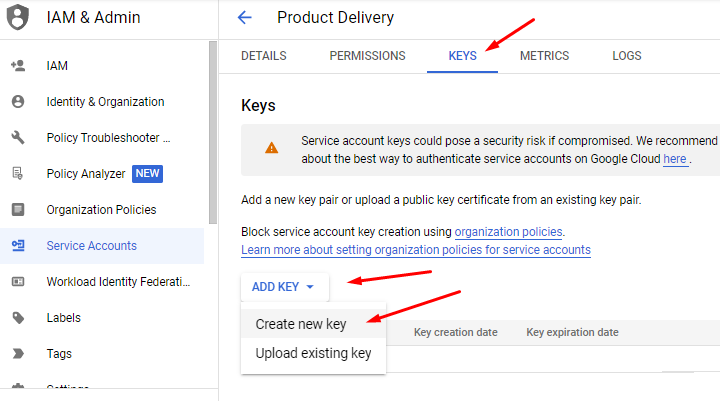The height and width of the screenshot is (401, 720).
Task: Follow the 'here' authentication link
Action: coord(675,159)
